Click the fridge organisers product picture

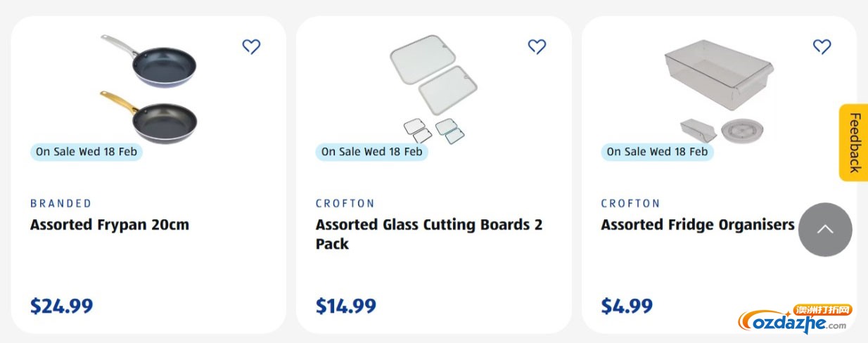(x=717, y=88)
